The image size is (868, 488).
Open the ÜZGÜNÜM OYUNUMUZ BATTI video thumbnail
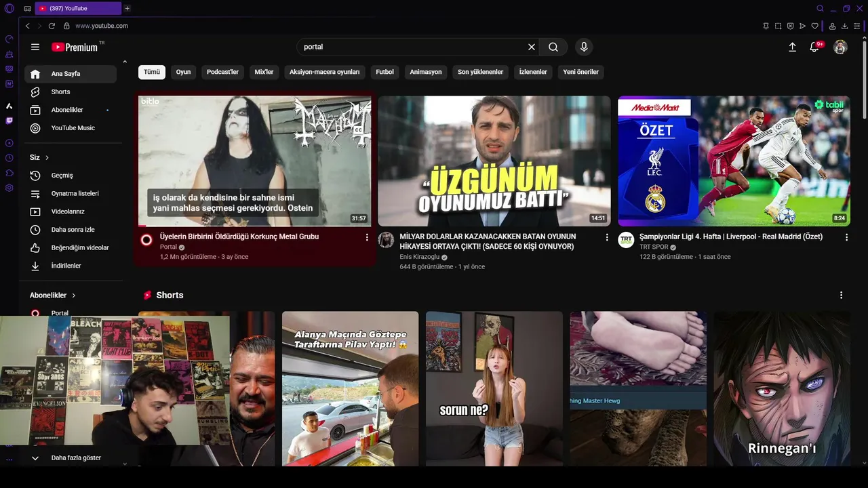[x=494, y=161]
